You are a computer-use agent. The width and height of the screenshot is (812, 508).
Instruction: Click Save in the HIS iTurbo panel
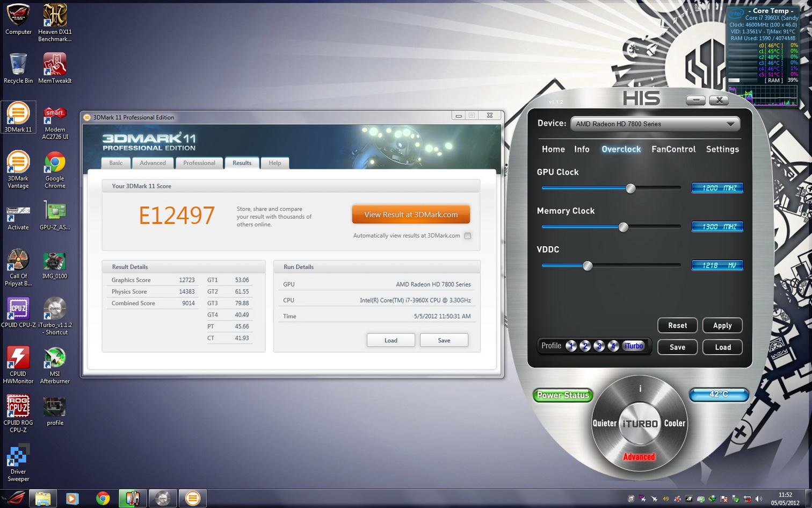pyautogui.click(x=678, y=347)
